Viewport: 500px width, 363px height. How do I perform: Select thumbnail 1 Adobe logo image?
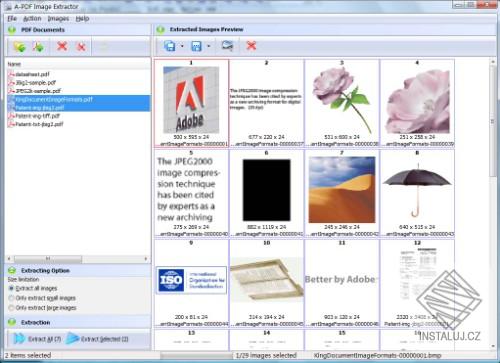pyautogui.click(x=191, y=103)
